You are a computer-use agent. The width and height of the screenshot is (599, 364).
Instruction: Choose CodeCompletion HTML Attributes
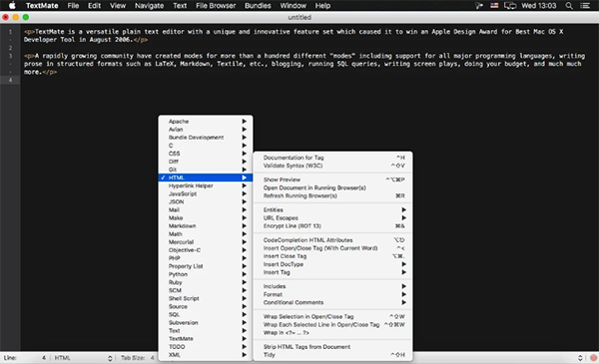(332, 240)
